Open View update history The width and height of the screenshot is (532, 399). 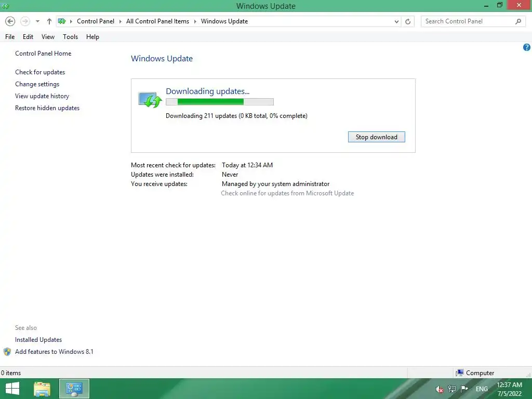pyautogui.click(x=42, y=96)
